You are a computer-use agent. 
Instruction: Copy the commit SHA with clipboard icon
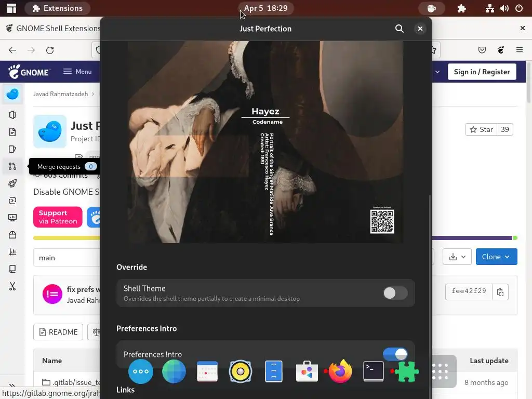pos(500,292)
